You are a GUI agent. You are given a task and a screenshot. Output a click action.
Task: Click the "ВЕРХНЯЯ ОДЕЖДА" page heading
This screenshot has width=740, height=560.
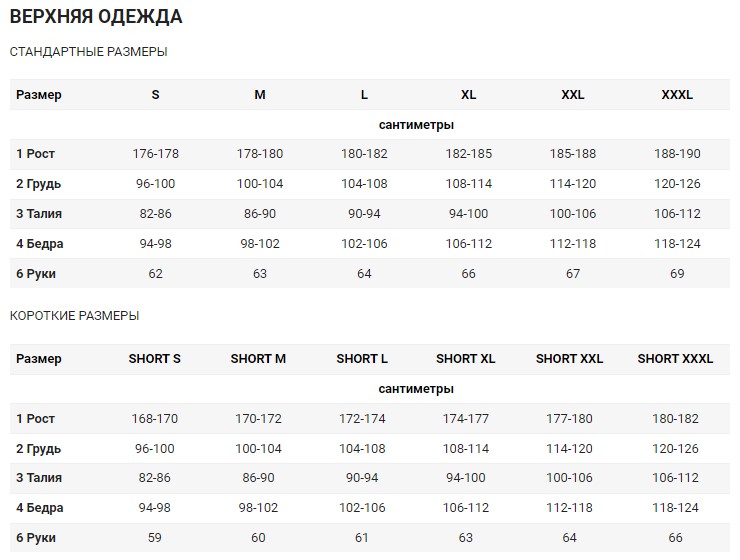96,17
